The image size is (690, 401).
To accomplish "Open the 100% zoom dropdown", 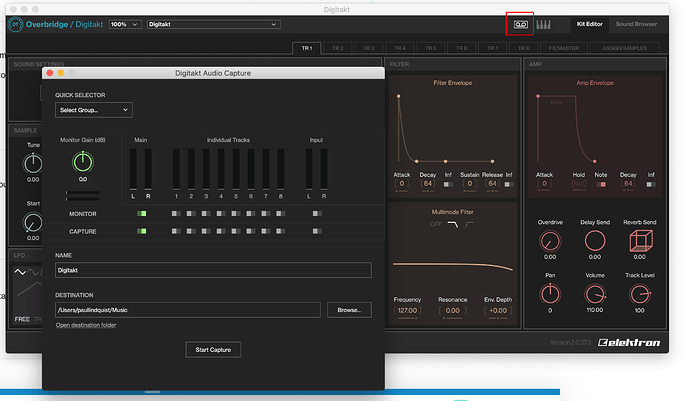I will 125,24.
